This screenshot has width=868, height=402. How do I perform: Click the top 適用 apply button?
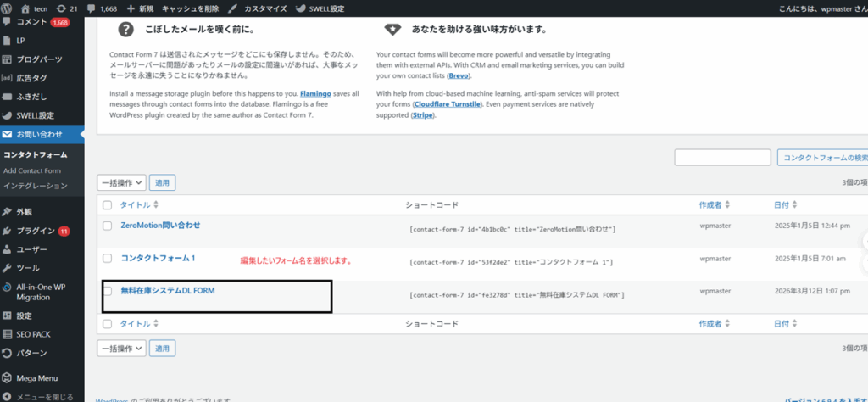pyautogui.click(x=162, y=181)
